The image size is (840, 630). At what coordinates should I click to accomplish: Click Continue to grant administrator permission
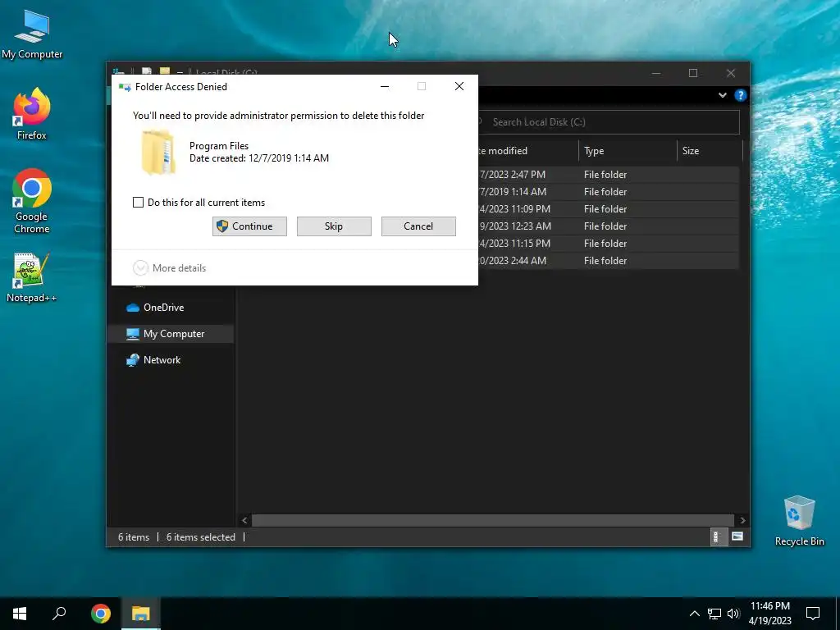pos(249,226)
